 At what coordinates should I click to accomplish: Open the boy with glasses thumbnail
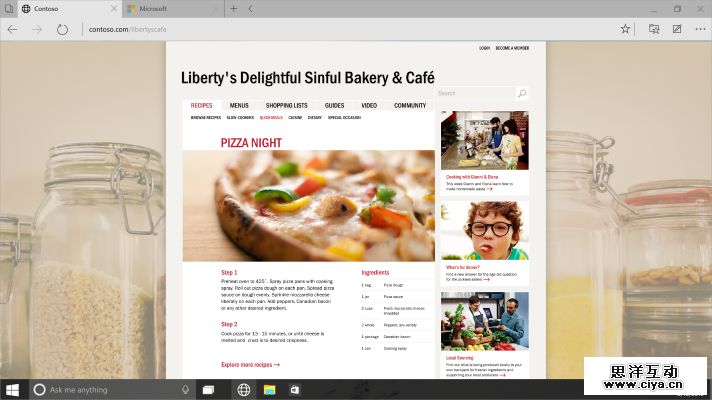click(485, 231)
